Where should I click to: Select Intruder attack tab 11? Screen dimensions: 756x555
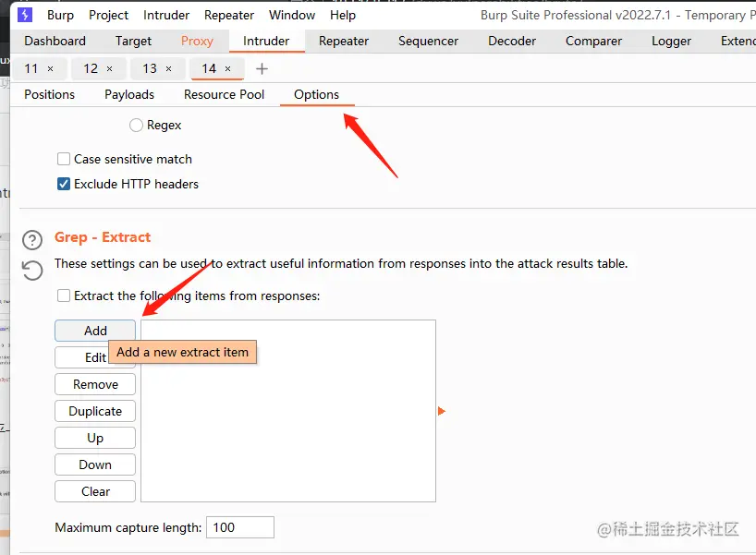(31, 69)
